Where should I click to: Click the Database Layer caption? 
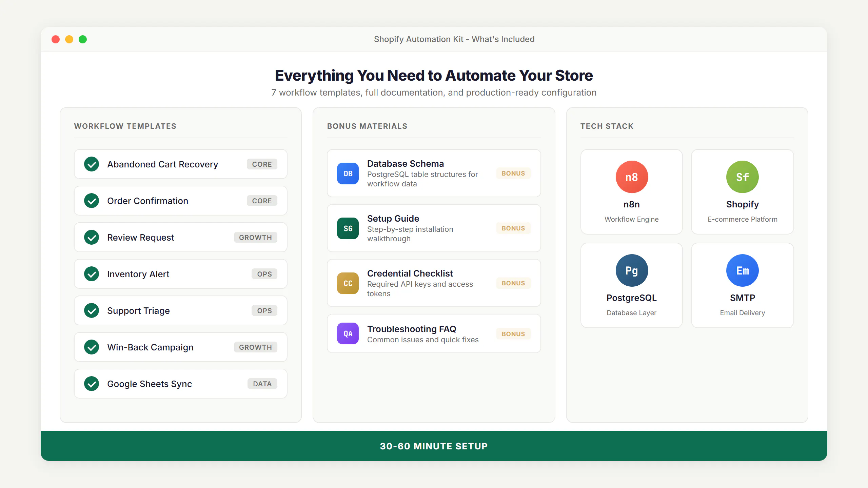(632, 313)
